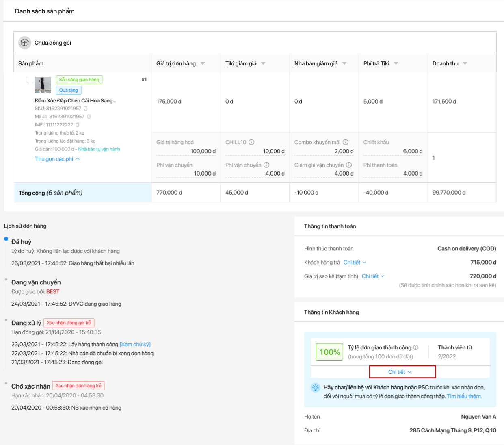Screen dimensions: 504x445
Task: Click the Cash on delivery (COD) value
Action: coord(467,249)
